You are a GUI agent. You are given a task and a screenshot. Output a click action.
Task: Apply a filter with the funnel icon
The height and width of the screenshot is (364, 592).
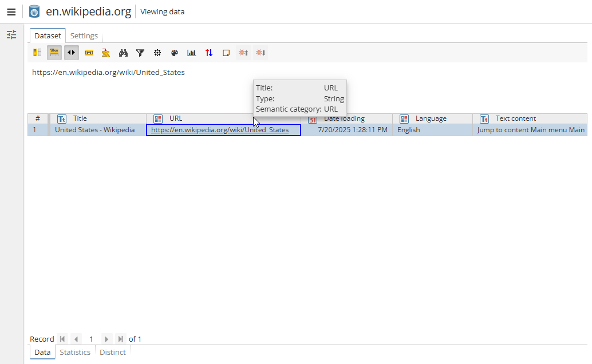(x=140, y=53)
